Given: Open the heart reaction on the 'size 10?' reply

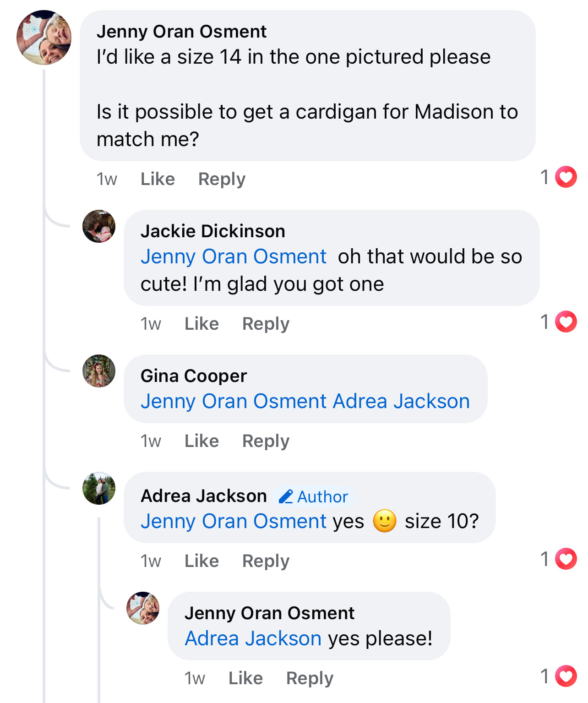Looking at the screenshot, I should click(x=559, y=559).
